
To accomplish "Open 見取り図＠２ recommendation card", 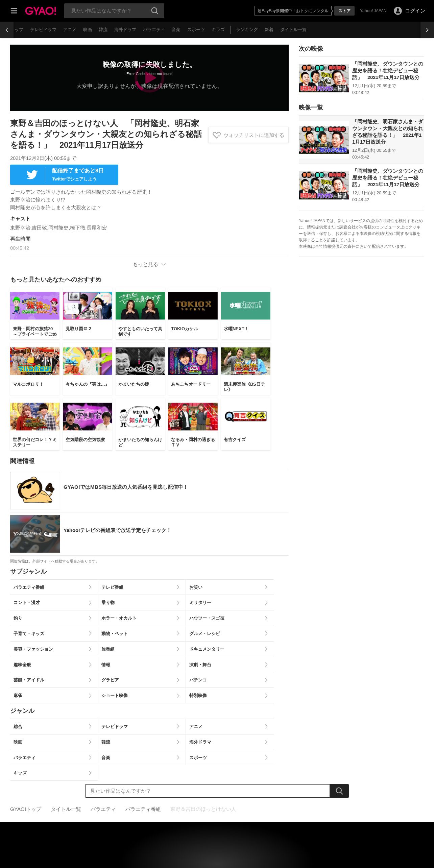I will pyautogui.click(x=88, y=313).
